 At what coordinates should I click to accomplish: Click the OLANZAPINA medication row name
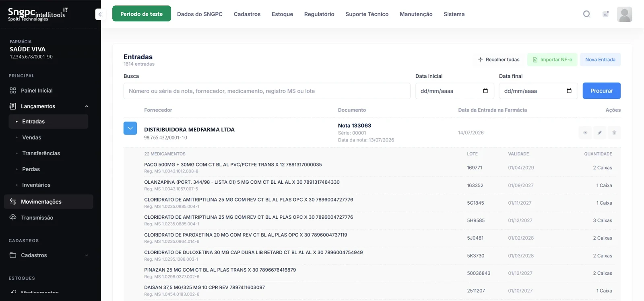click(x=242, y=182)
